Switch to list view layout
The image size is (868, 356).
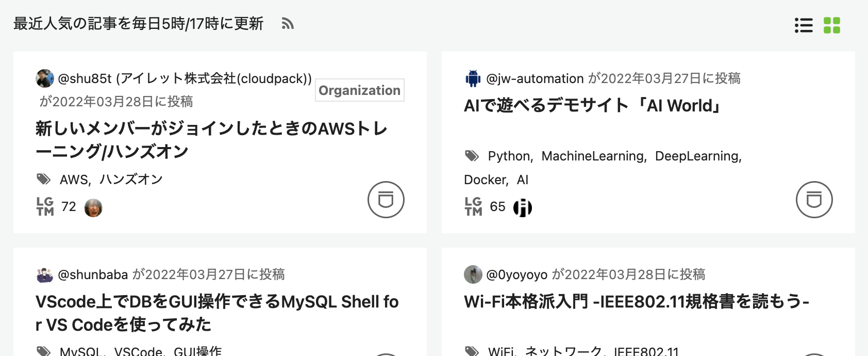point(804,25)
